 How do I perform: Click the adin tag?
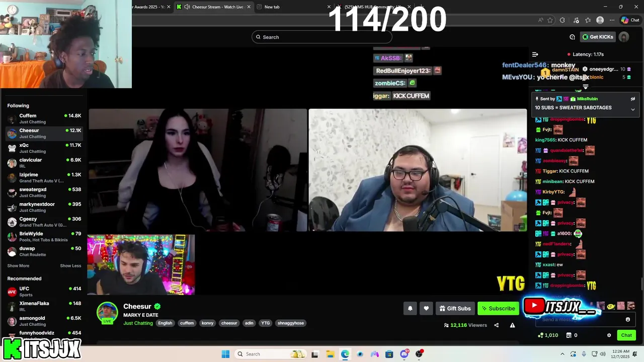coord(249,323)
